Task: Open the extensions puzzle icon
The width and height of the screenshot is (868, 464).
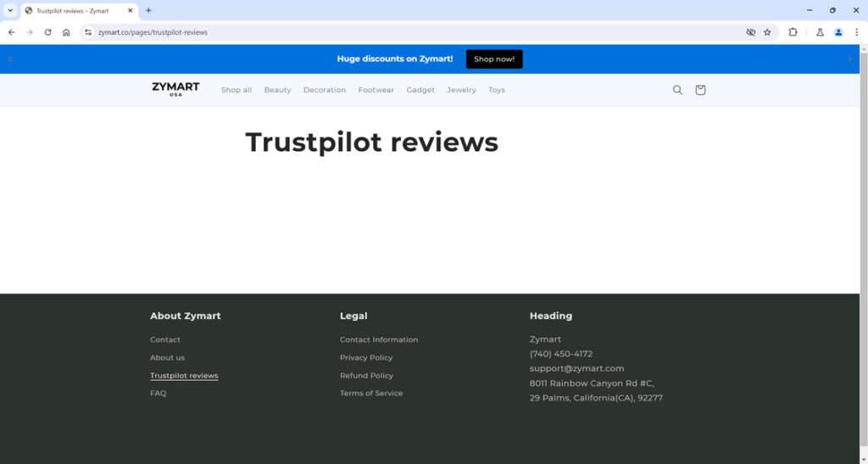Action: (x=793, y=32)
